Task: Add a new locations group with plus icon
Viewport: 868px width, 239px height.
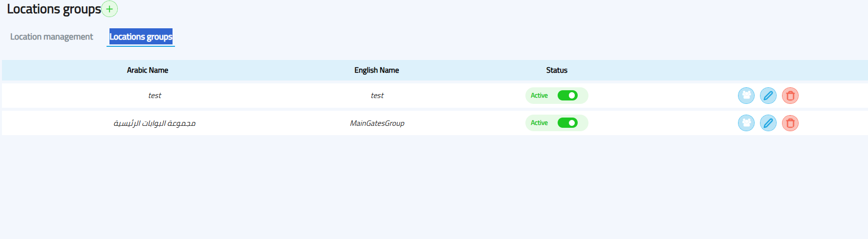Action: click(109, 9)
